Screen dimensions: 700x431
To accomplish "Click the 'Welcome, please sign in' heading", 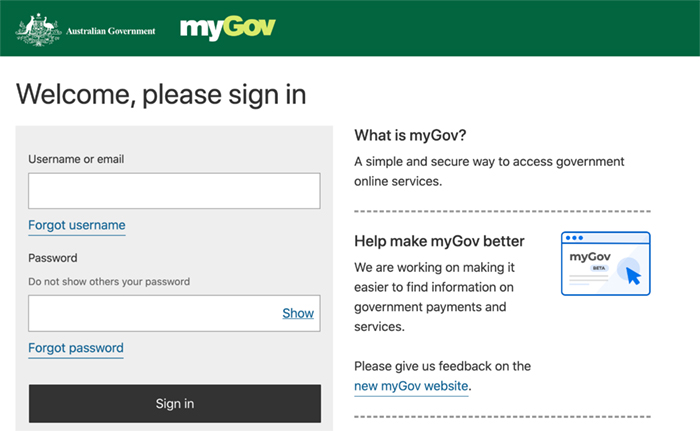I will click(x=161, y=94).
